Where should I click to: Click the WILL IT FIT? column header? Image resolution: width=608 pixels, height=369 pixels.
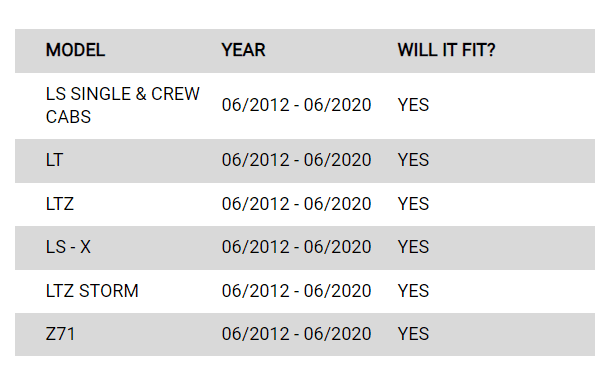pyautogui.click(x=446, y=50)
